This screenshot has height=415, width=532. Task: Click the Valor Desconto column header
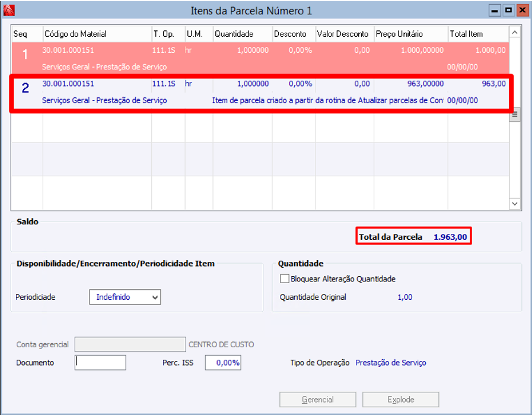click(345, 34)
